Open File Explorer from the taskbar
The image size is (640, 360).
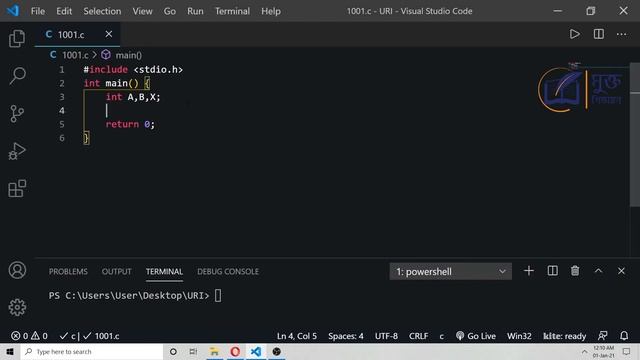(x=214, y=351)
